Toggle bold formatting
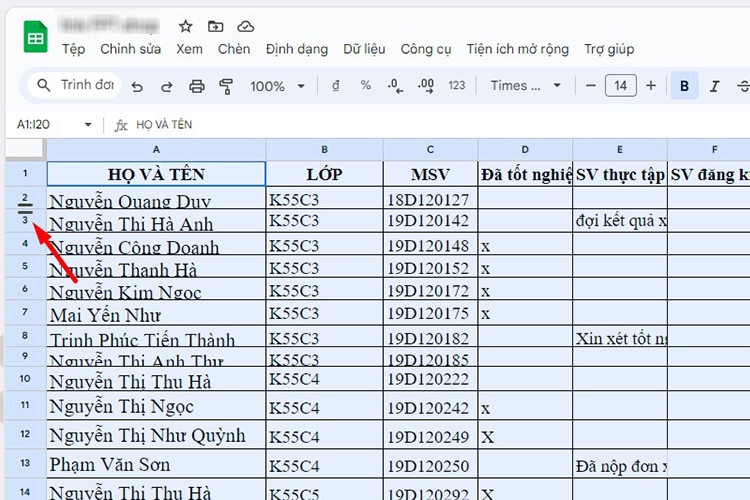This screenshot has height=500, width=750. tap(684, 86)
